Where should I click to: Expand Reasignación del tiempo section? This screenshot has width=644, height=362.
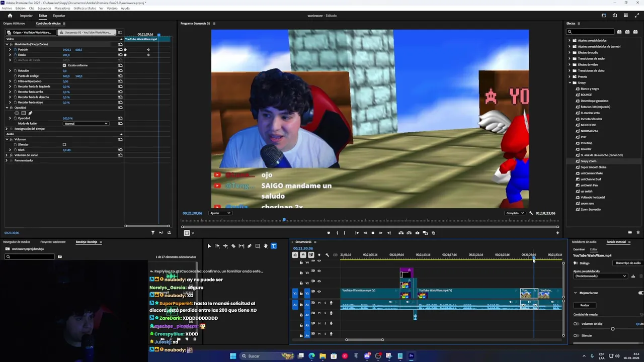(7, 129)
